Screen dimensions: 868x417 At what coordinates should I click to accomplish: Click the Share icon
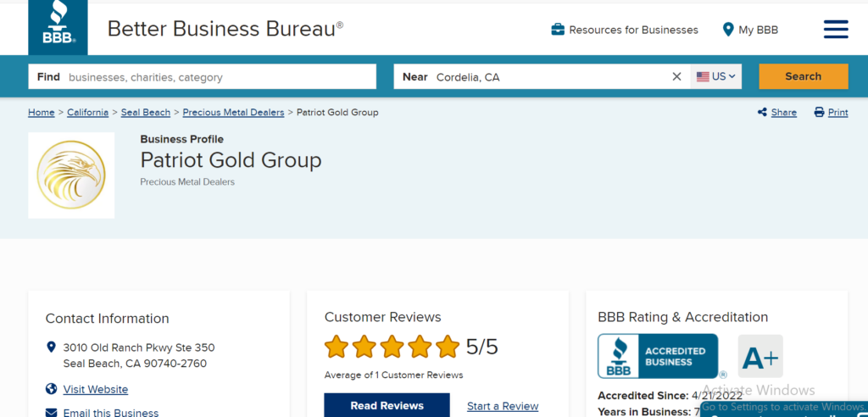click(762, 113)
